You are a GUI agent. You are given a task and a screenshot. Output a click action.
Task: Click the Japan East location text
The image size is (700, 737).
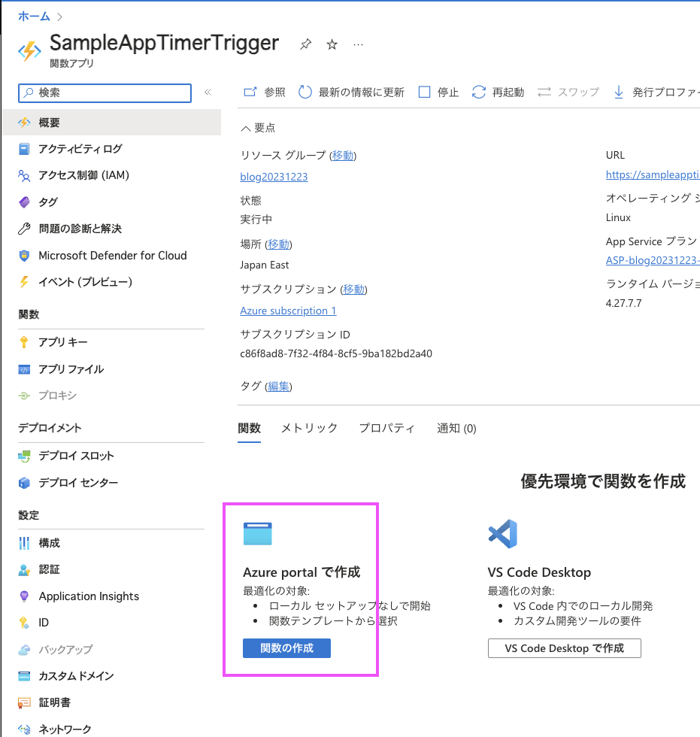264,265
